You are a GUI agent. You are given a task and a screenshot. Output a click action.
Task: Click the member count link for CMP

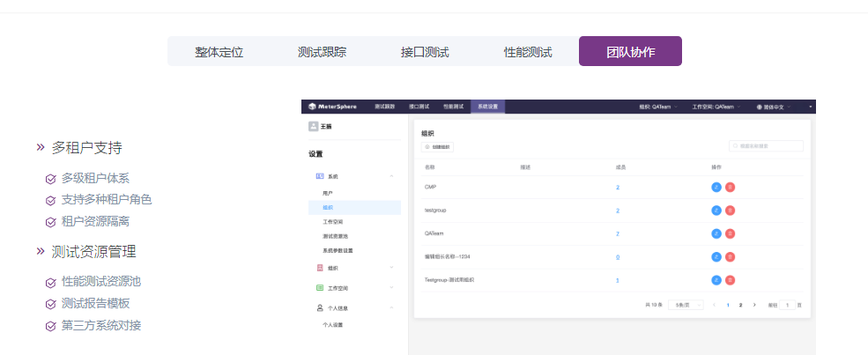(618, 188)
